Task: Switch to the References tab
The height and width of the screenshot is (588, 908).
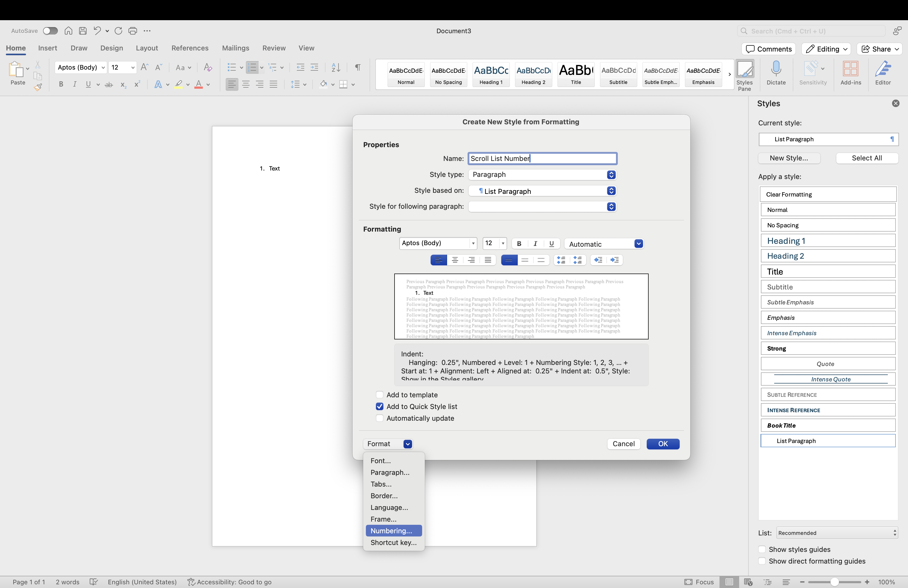Action: coord(190,48)
